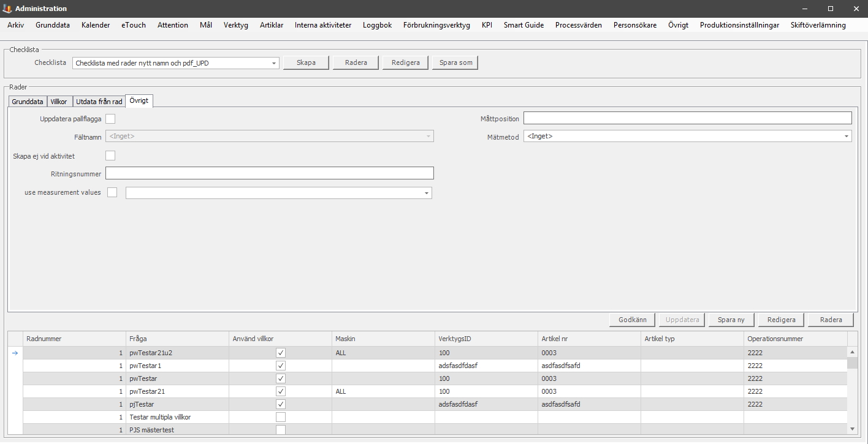The height and width of the screenshot is (444, 868).
Task: Open the Utdata från rad tab
Action: tap(99, 102)
